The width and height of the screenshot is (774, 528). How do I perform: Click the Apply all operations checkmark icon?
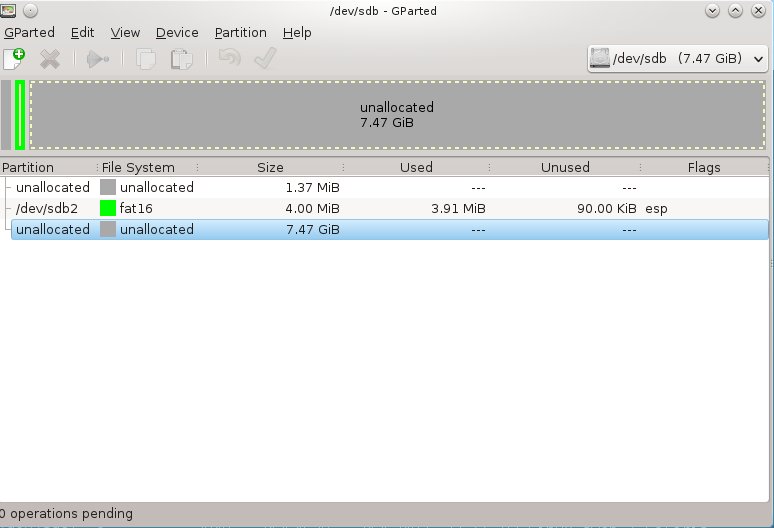(265, 59)
